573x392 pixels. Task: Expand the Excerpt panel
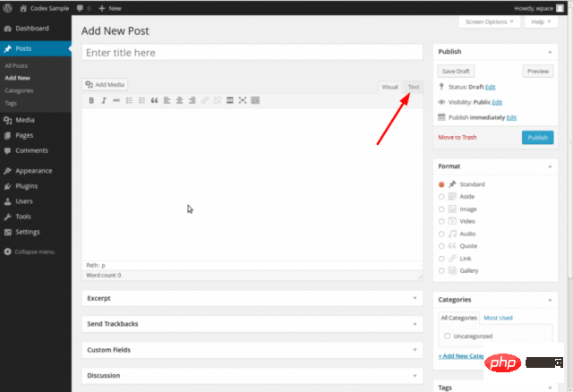pyautogui.click(x=415, y=299)
